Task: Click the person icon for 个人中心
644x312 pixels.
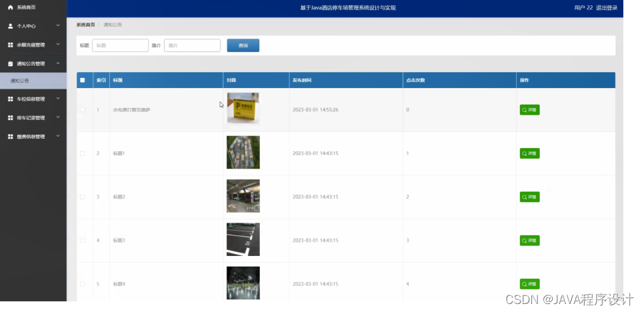Action: 11,26
